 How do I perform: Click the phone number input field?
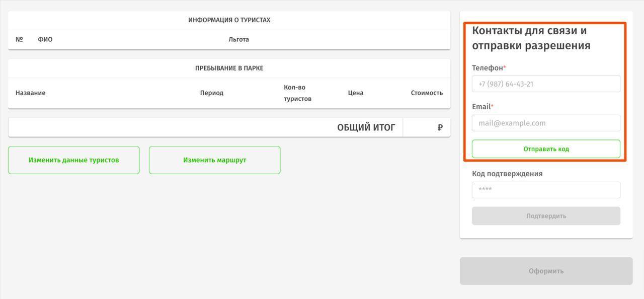(x=546, y=84)
